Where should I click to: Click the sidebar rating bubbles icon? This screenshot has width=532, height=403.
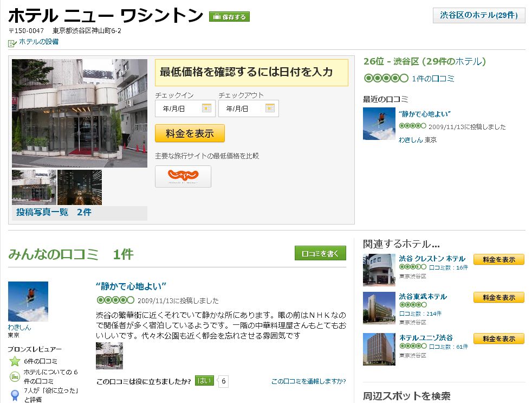[x=386, y=79]
